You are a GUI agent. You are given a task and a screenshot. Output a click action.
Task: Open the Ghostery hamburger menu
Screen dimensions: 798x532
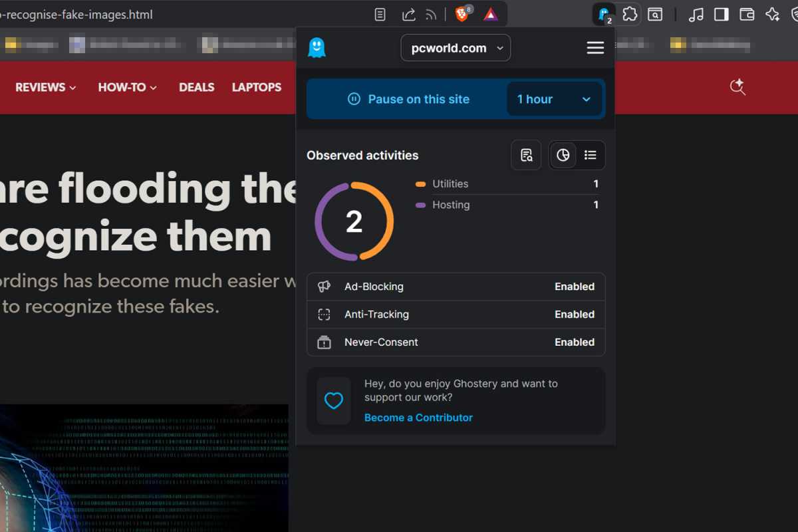pyautogui.click(x=595, y=48)
